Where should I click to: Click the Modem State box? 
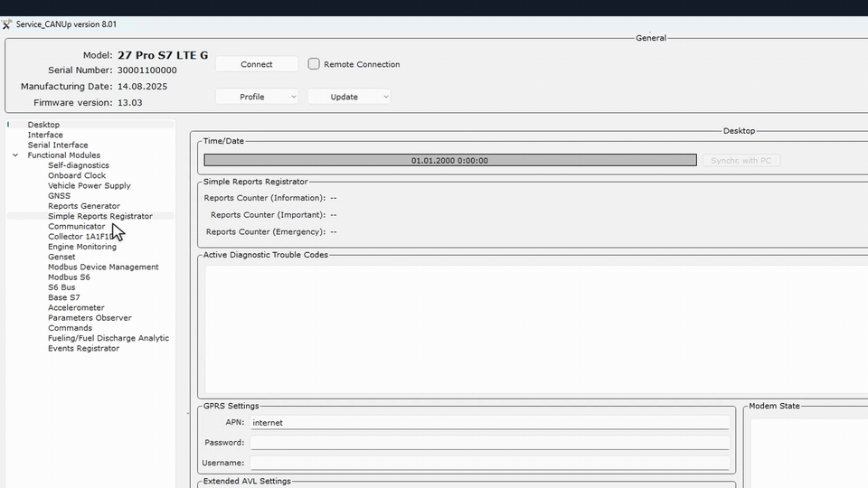click(808, 453)
